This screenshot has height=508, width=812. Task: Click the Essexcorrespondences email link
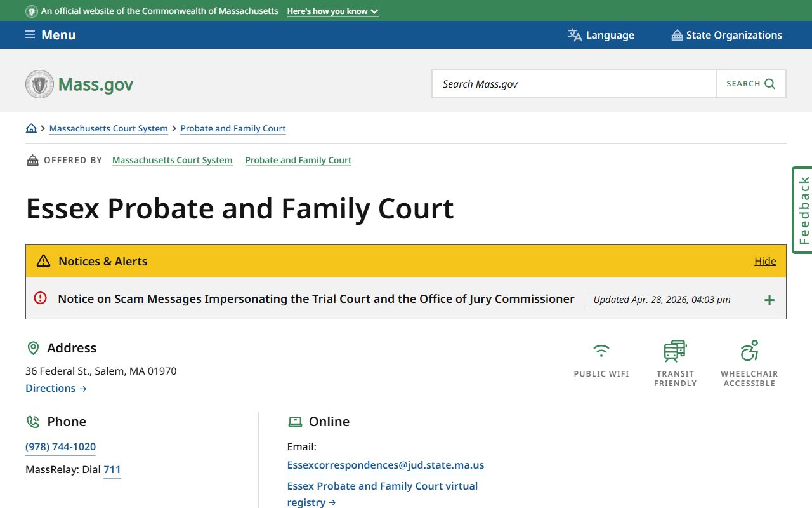pyautogui.click(x=386, y=465)
